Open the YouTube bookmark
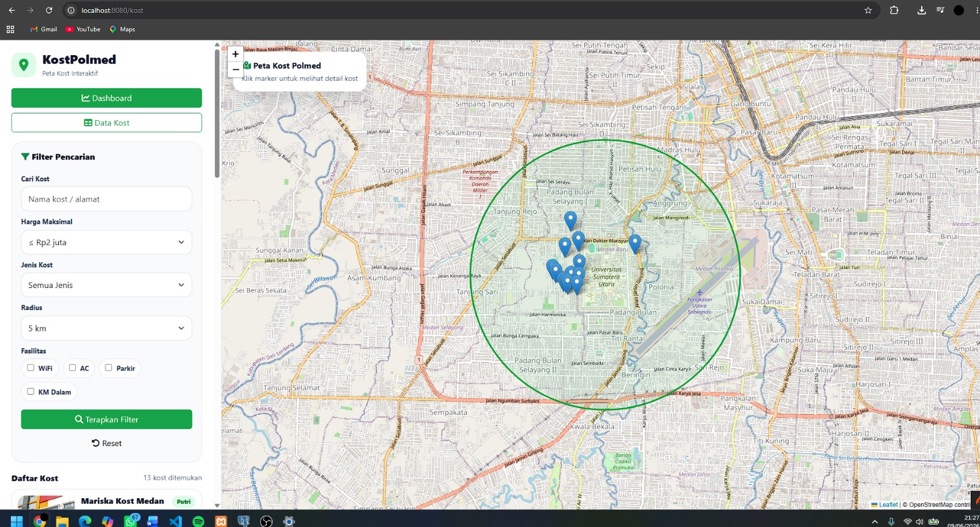Viewport: 980px width, 527px height. pos(83,29)
